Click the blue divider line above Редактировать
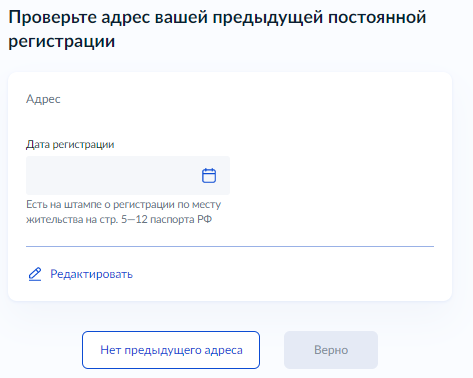Image resolution: width=473 pixels, height=378 pixels. pyautogui.click(x=230, y=246)
